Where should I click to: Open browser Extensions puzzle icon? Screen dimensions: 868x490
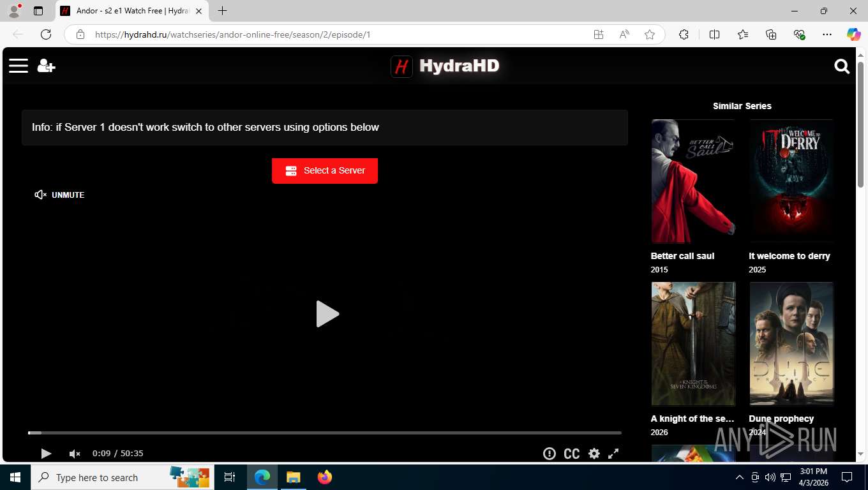point(684,34)
